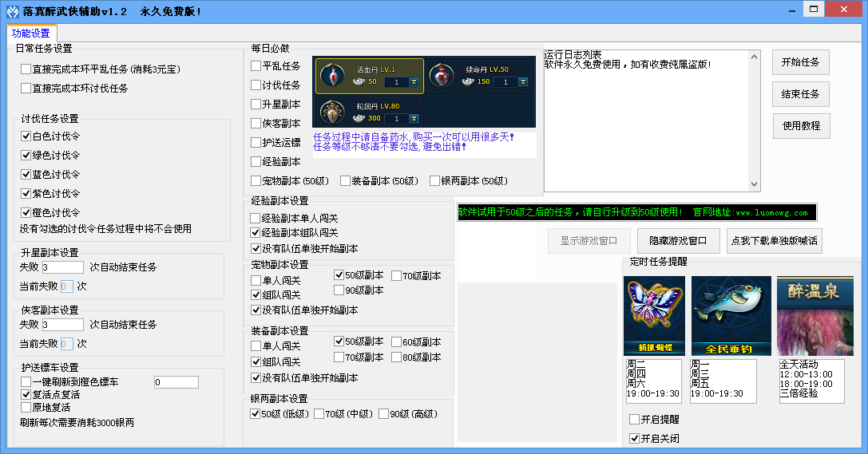Image resolution: width=868 pixels, height=454 pixels.
Task: Toggle pet dungeon 70级副本 checkbox
Action: point(396,275)
